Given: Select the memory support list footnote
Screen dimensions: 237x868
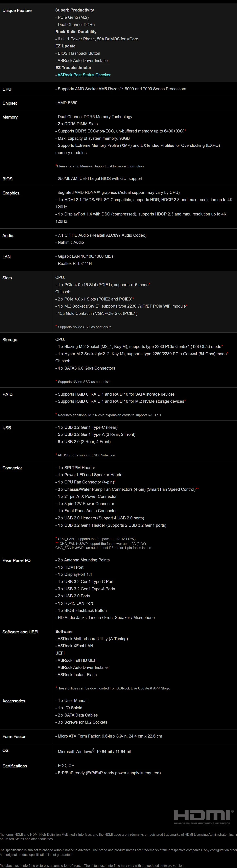Looking at the screenshot, I should point(100,166).
